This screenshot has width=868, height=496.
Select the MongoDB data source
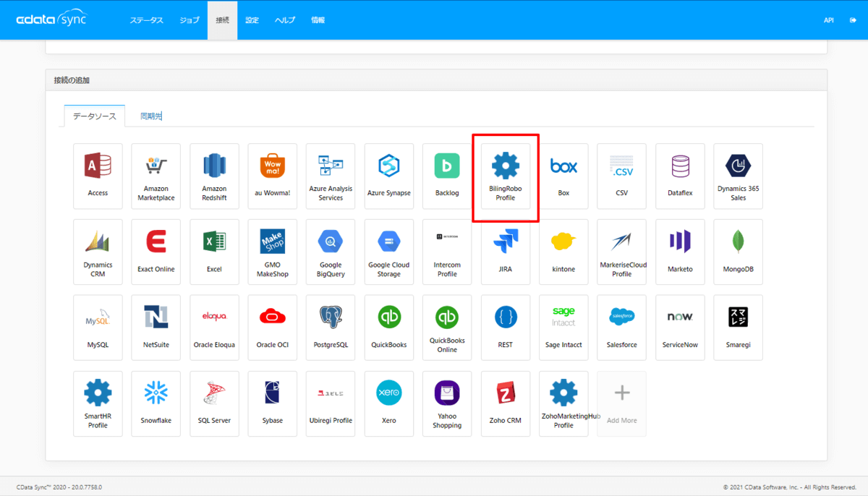[x=739, y=252]
